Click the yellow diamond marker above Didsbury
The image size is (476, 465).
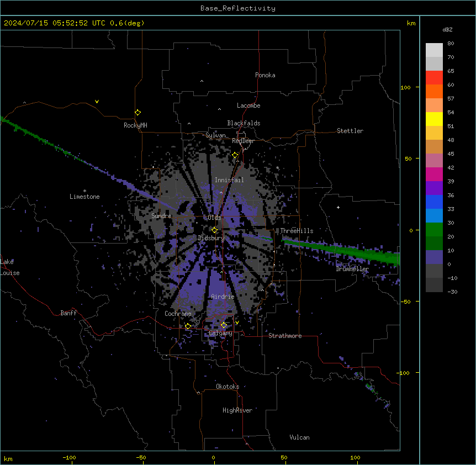214,230
